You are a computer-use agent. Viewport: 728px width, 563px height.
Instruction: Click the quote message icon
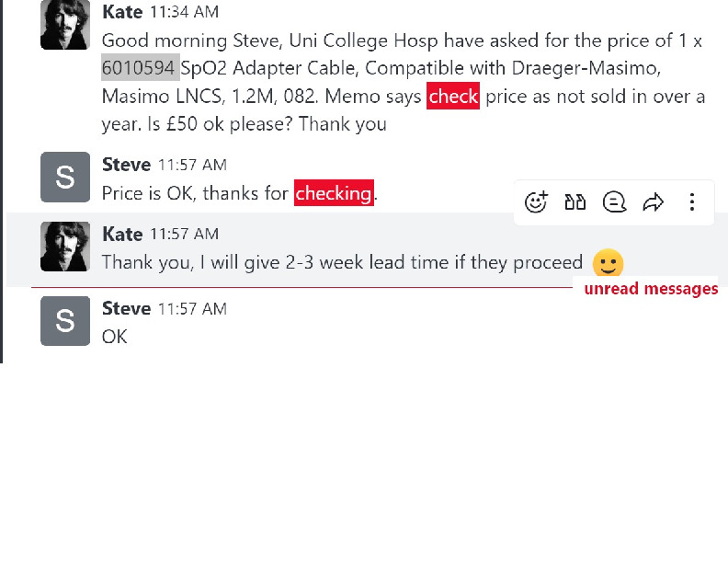point(575,202)
